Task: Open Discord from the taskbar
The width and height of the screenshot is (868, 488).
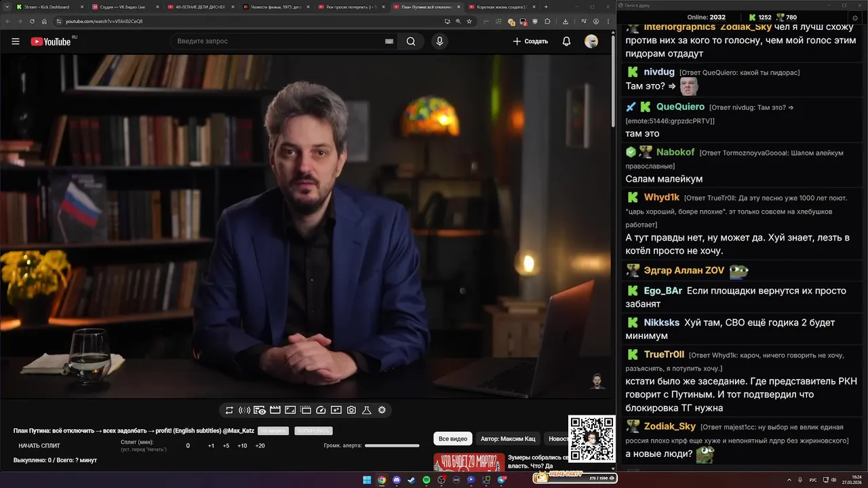Action: 397,480
